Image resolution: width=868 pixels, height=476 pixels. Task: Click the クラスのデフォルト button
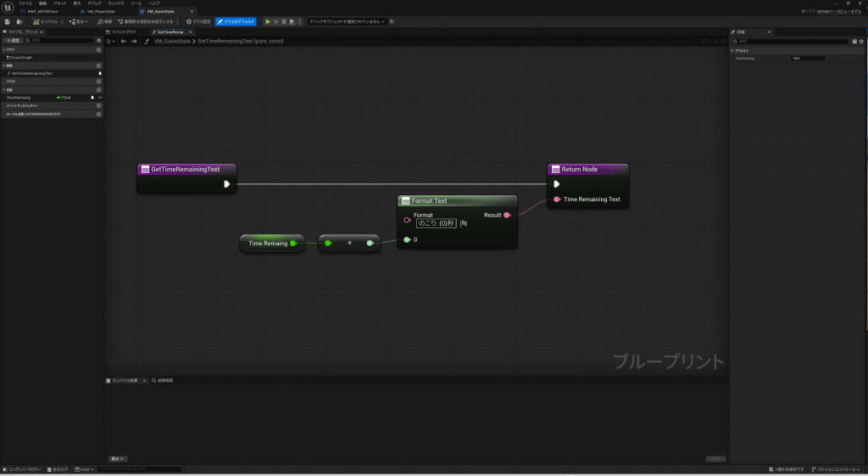236,21
